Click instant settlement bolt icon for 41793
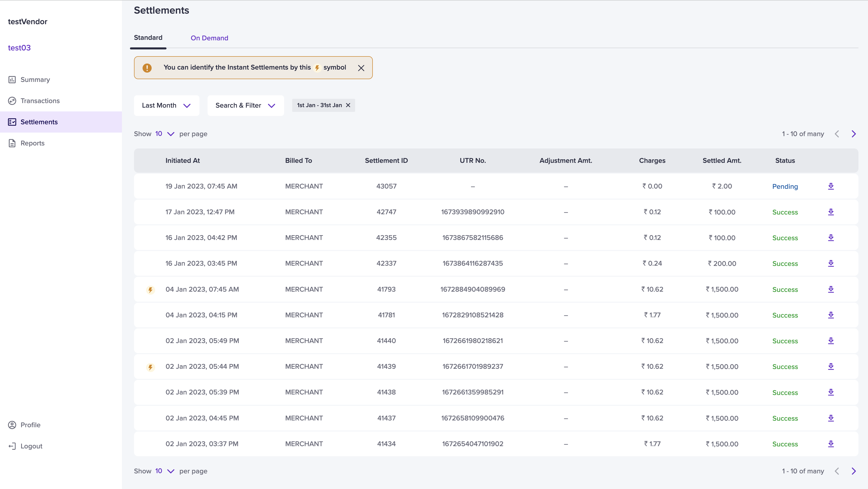 tap(151, 290)
